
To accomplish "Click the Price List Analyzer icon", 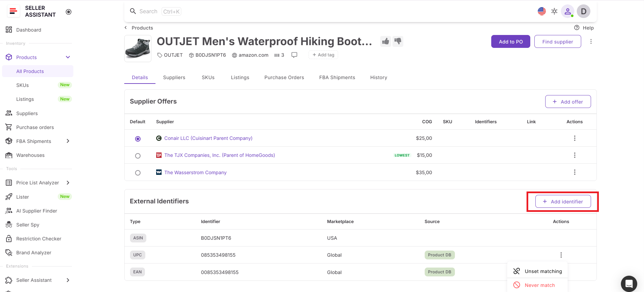I will pos(9,183).
